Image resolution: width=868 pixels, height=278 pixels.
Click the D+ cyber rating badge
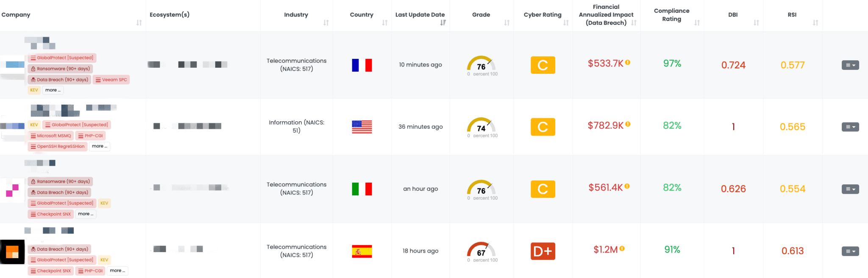point(543,251)
